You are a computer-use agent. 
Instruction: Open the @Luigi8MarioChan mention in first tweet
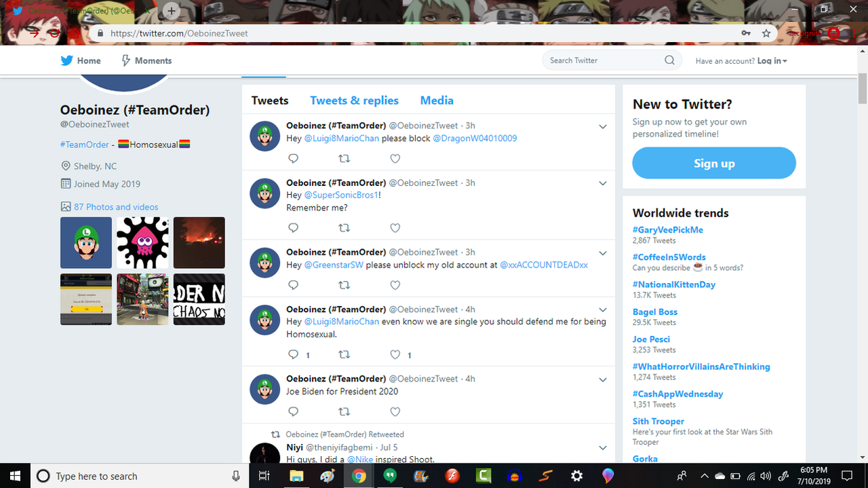pyautogui.click(x=341, y=138)
